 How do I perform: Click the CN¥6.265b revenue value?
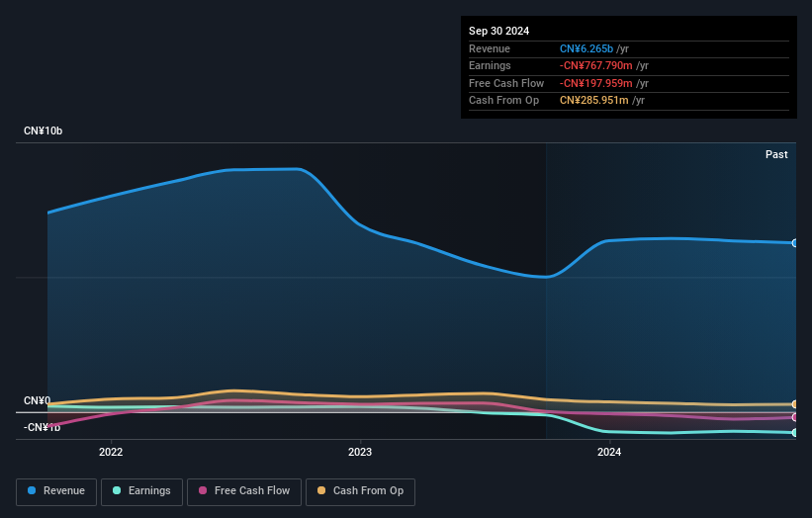(x=586, y=48)
